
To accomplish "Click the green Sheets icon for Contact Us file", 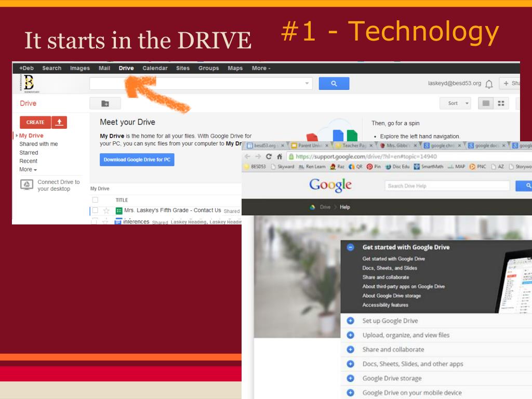I will coord(119,211).
